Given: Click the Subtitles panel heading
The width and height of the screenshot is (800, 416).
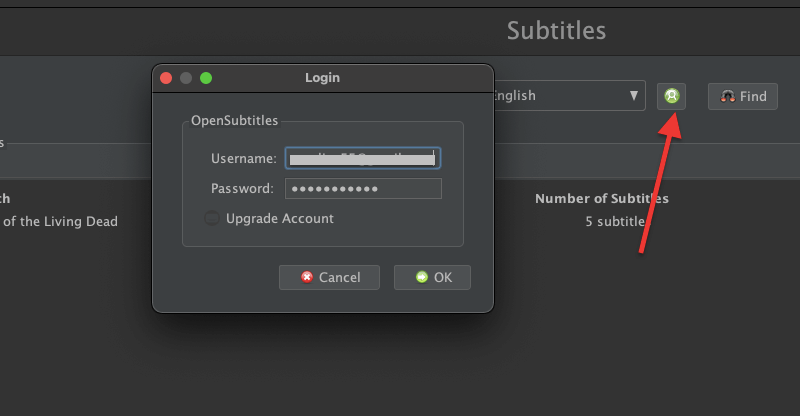Looking at the screenshot, I should 556,31.
